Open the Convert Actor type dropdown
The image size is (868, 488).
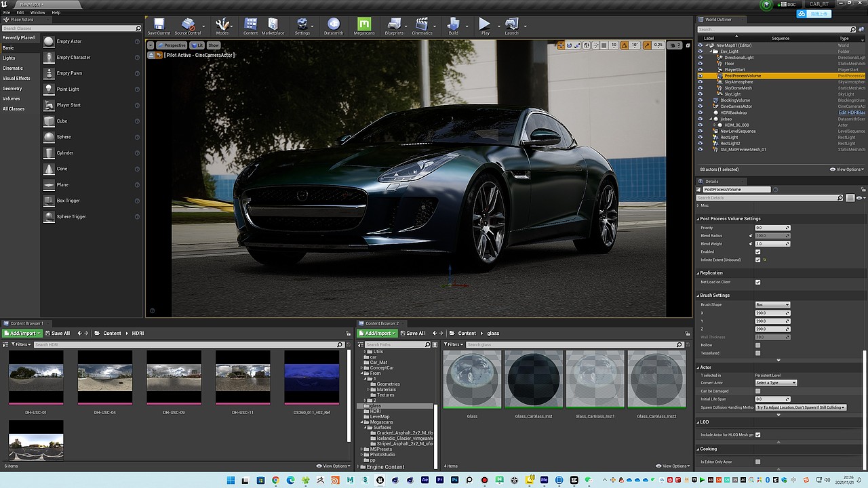(776, 383)
